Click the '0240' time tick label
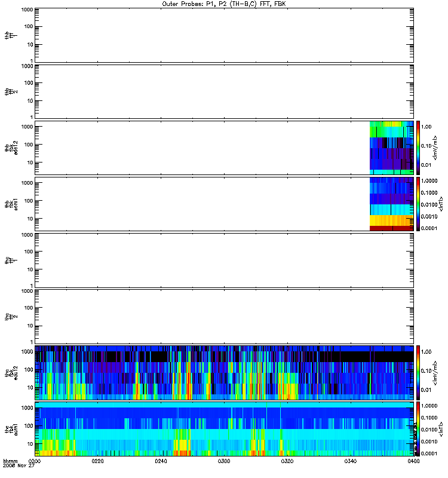This screenshot has height=478, width=448. point(161,461)
